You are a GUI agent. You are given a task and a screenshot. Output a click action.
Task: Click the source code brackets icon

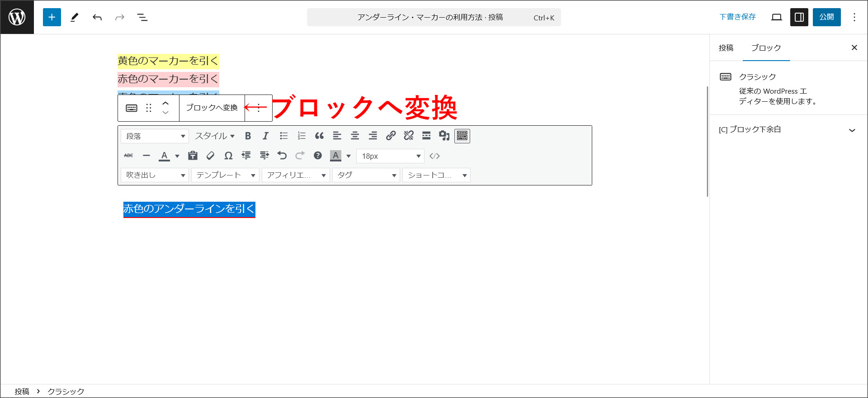[x=435, y=156]
